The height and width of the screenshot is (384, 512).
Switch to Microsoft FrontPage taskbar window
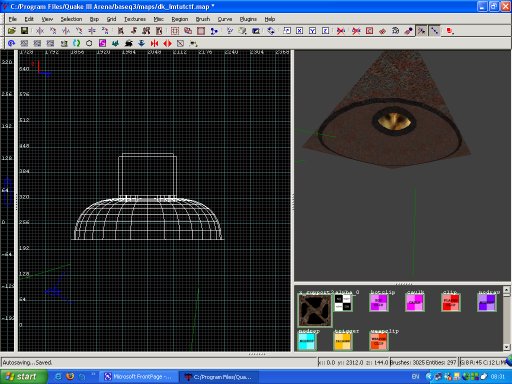pyautogui.click(x=138, y=377)
